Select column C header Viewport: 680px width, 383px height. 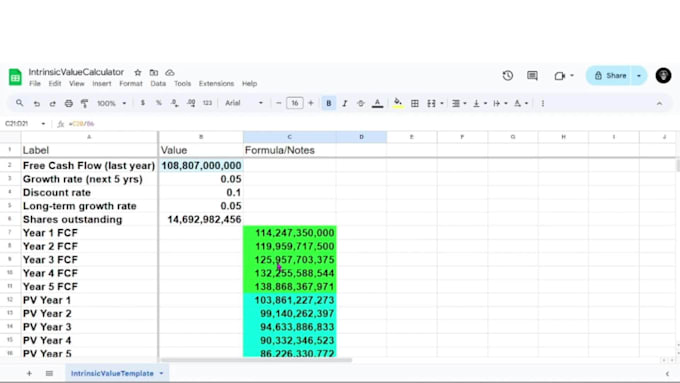(289, 137)
